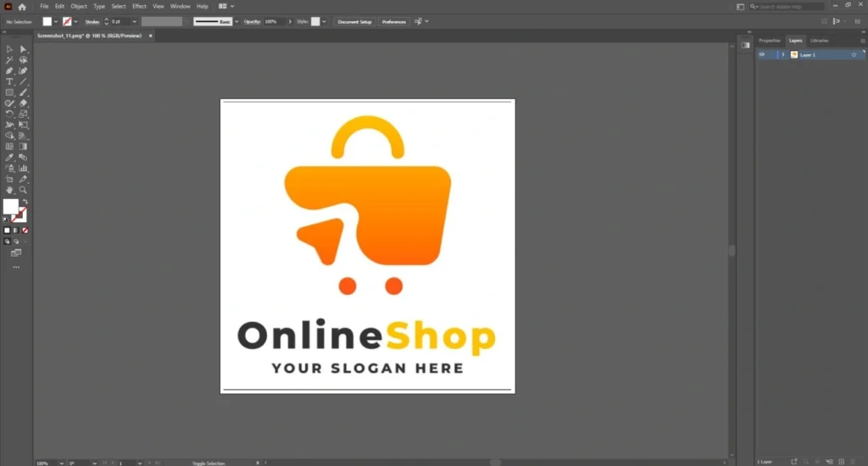Open brush definition Basic dropdown
Viewport: 868px width, 466px height.
[236, 21]
